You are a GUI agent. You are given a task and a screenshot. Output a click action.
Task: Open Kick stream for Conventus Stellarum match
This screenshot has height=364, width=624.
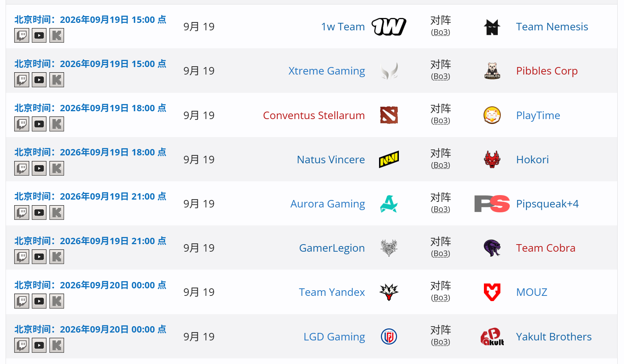(x=57, y=124)
